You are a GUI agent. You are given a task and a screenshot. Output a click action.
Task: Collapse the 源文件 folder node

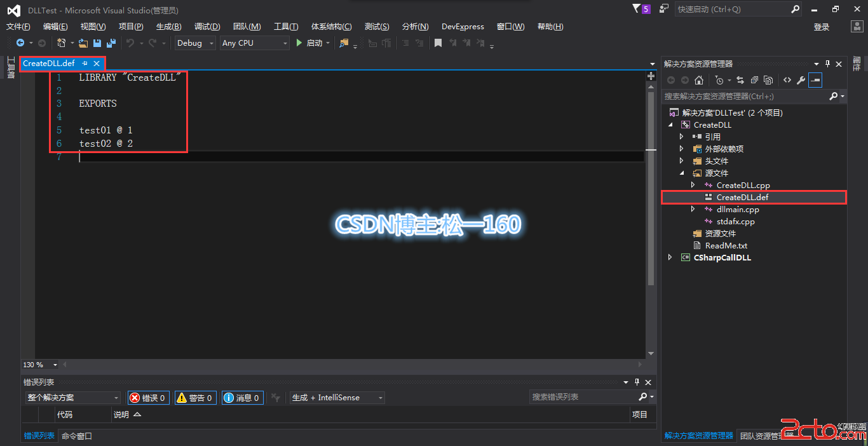click(x=682, y=173)
